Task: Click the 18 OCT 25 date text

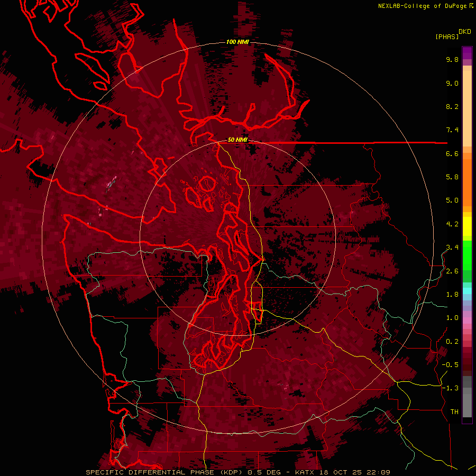Action: pos(342,472)
